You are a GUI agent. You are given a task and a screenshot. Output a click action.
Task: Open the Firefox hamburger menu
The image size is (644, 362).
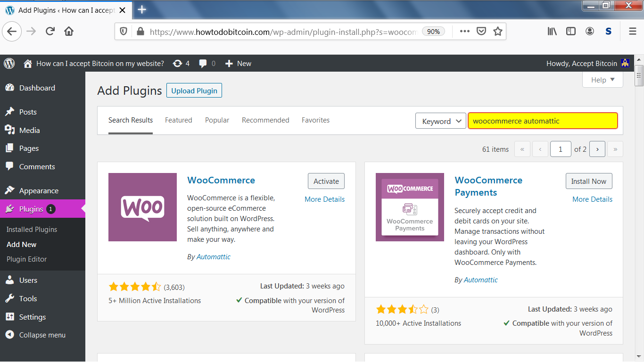633,32
